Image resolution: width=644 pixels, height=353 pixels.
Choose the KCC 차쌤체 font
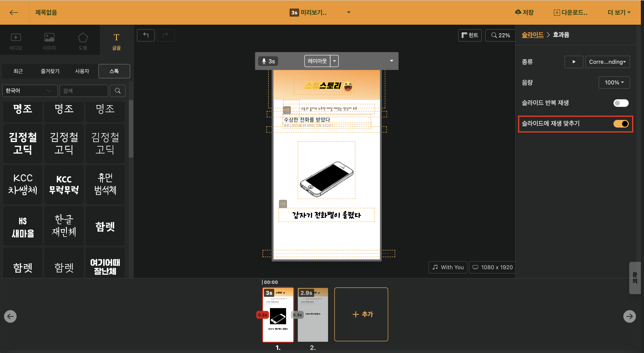pyautogui.click(x=23, y=184)
